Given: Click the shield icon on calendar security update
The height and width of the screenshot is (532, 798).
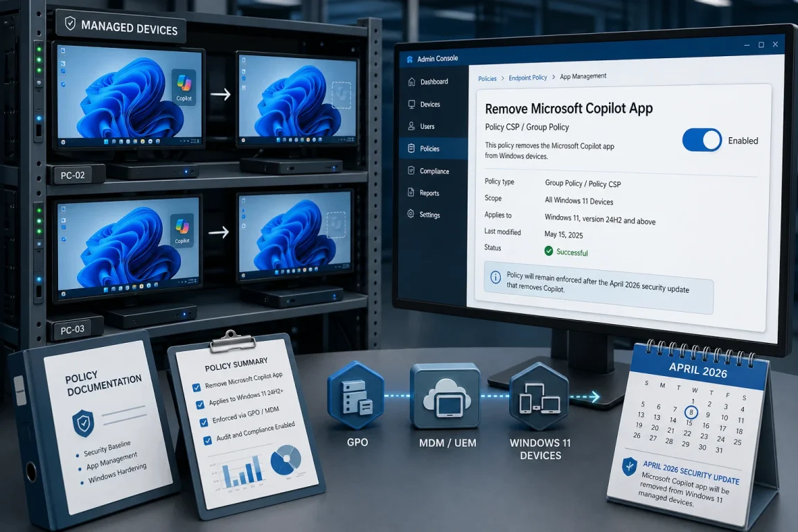Looking at the screenshot, I should tap(630, 466).
